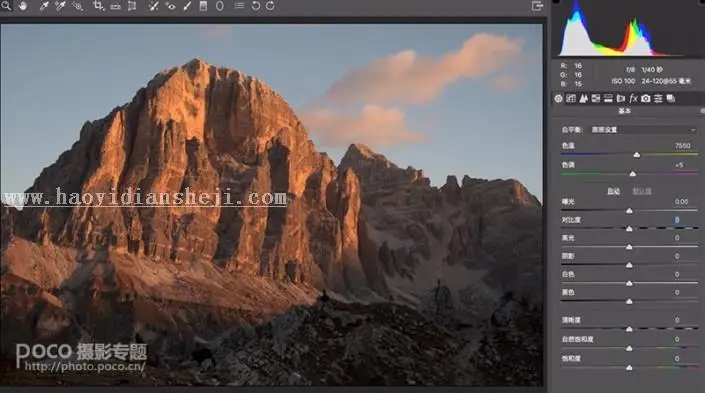Rotate image counterclockwise
The height and width of the screenshot is (393, 705).
[255, 6]
